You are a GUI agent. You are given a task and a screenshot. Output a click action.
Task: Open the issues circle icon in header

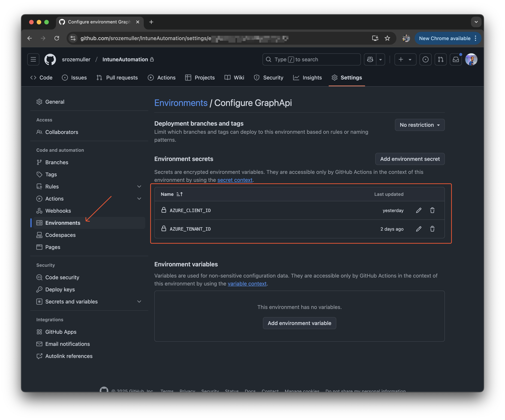pyautogui.click(x=425, y=59)
